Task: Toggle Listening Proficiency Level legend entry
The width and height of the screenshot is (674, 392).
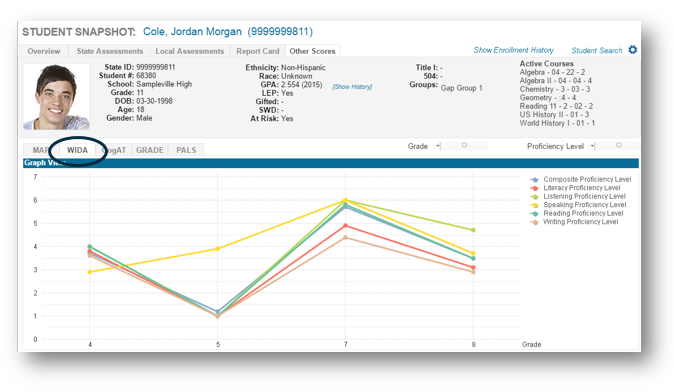Action: click(578, 196)
